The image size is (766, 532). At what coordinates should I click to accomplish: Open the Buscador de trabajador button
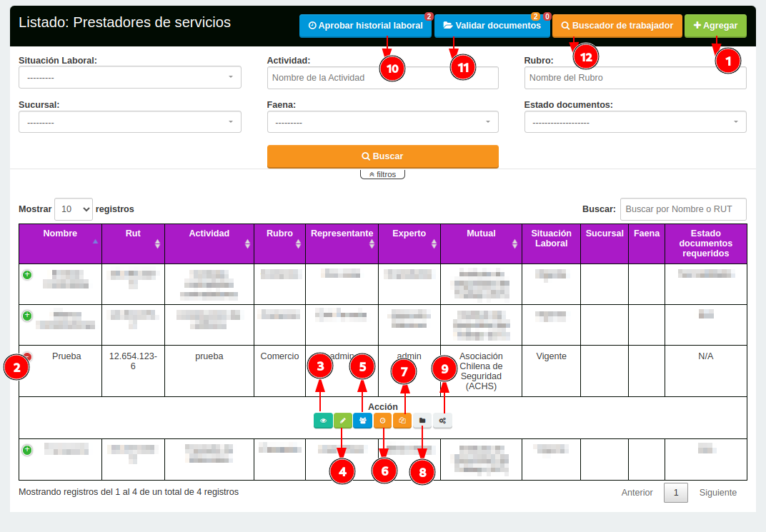point(617,26)
